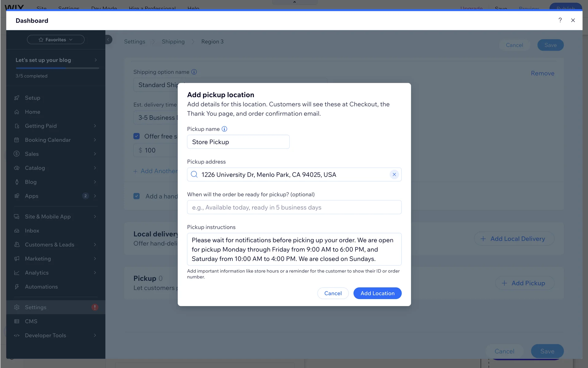Viewport: 588px width, 368px height.
Task: Collapse the sidebar with arrow icon
Action: [x=108, y=40]
